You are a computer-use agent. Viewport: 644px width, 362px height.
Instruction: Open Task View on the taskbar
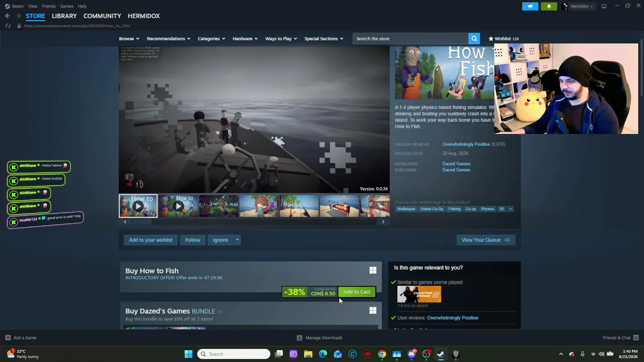click(279, 354)
